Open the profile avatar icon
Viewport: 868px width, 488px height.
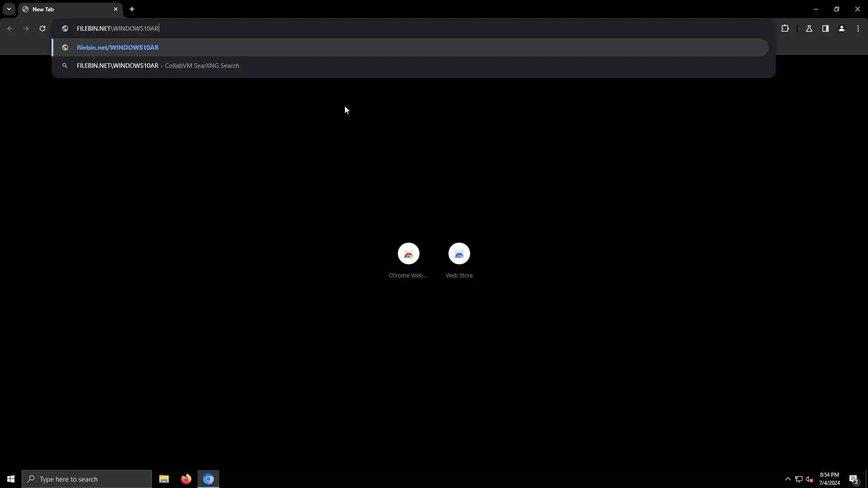pyautogui.click(x=842, y=28)
